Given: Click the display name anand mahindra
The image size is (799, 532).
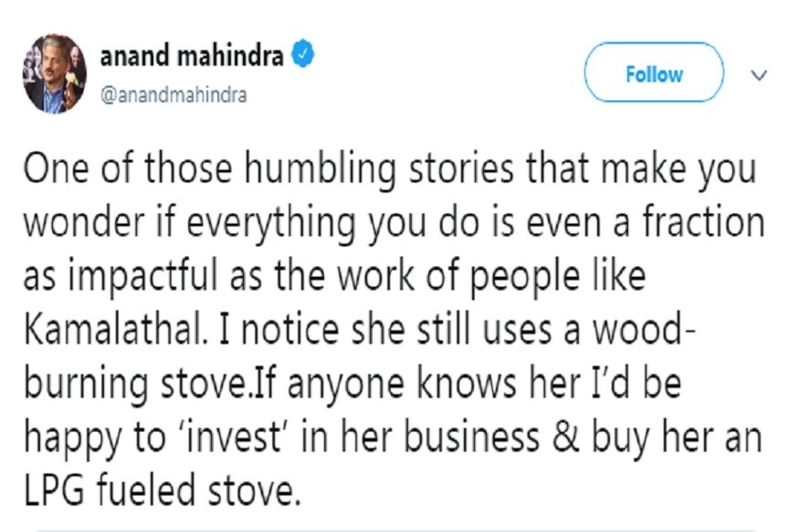Looking at the screenshot, I should [x=192, y=56].
